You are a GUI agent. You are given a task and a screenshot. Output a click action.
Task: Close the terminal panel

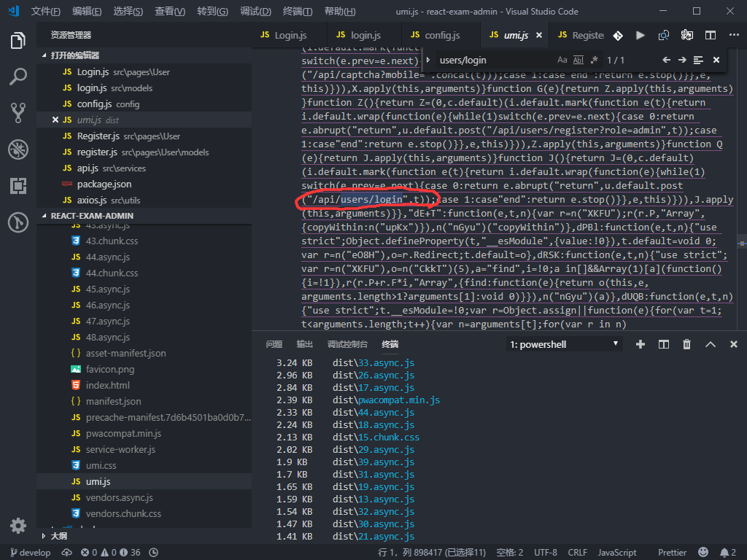coord(734,344)
